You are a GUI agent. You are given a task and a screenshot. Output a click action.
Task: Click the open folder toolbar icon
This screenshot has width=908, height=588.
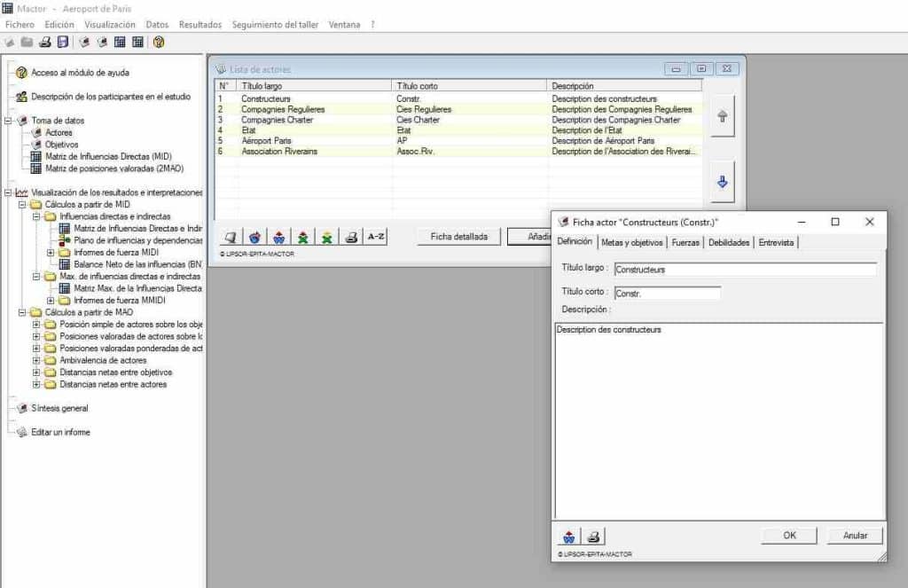27,42
